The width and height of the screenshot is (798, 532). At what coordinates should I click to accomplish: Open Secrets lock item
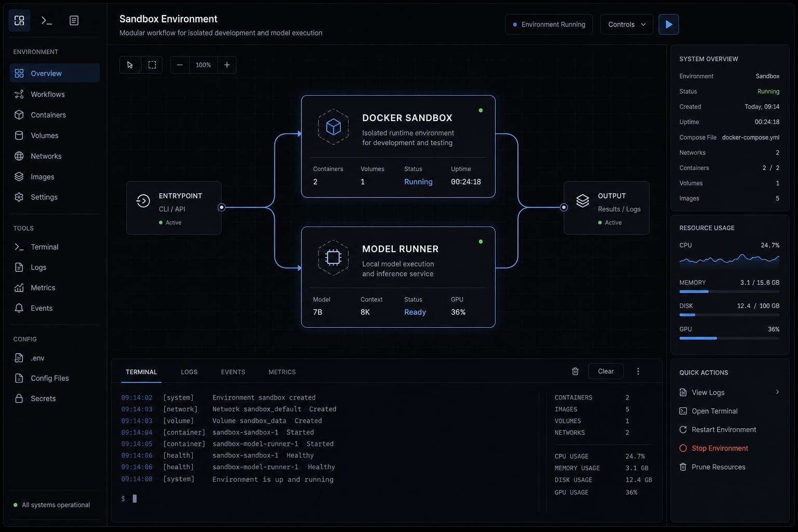tap(55, 398)
